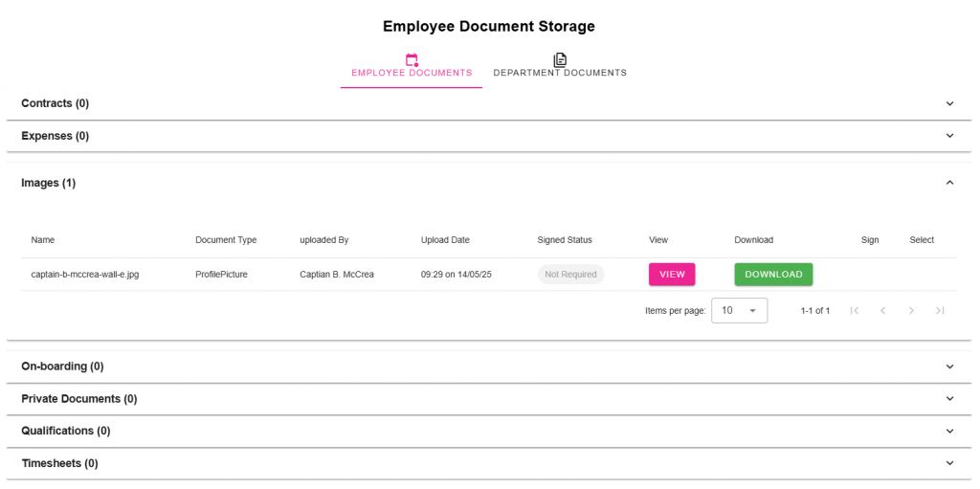The height and width of the screenshot is (489, 980).
Task: Open the Department Documents tab
Action: [x=560, y=73]
